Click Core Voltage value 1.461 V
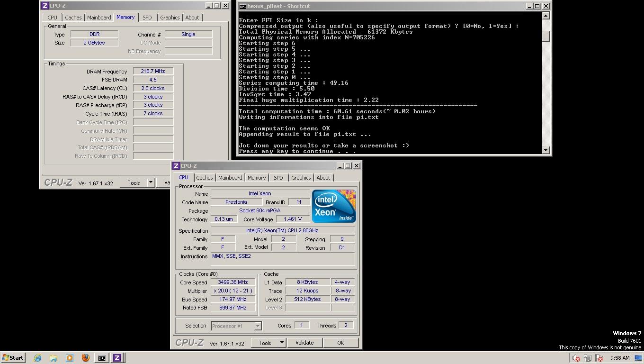This screenshot has width=644, height=364. [x=293, y=219]
